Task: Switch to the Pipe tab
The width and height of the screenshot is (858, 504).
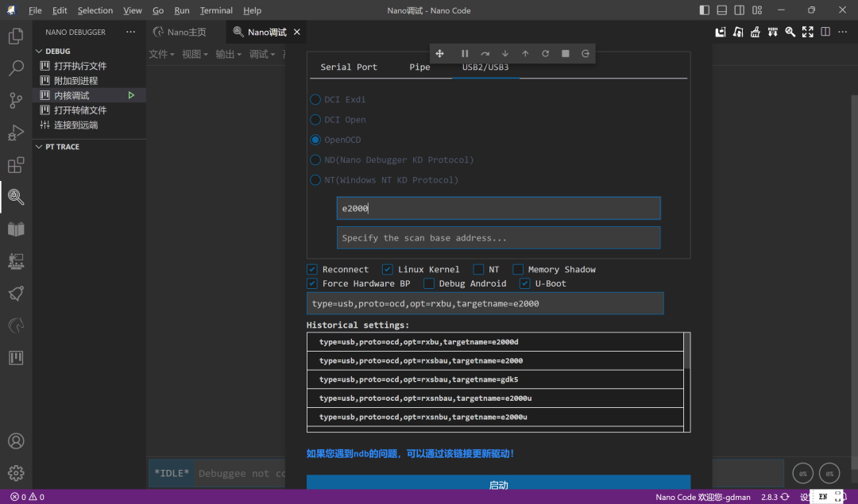Action: pyautogui.click(x=419, y=67)
